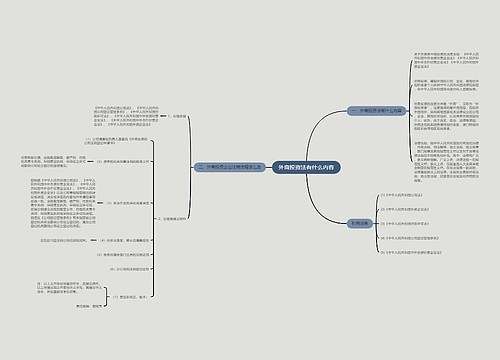The image size is (500, 360).
Task: Select the central node 外商投资法有什么内容
Action: [306, 168]
